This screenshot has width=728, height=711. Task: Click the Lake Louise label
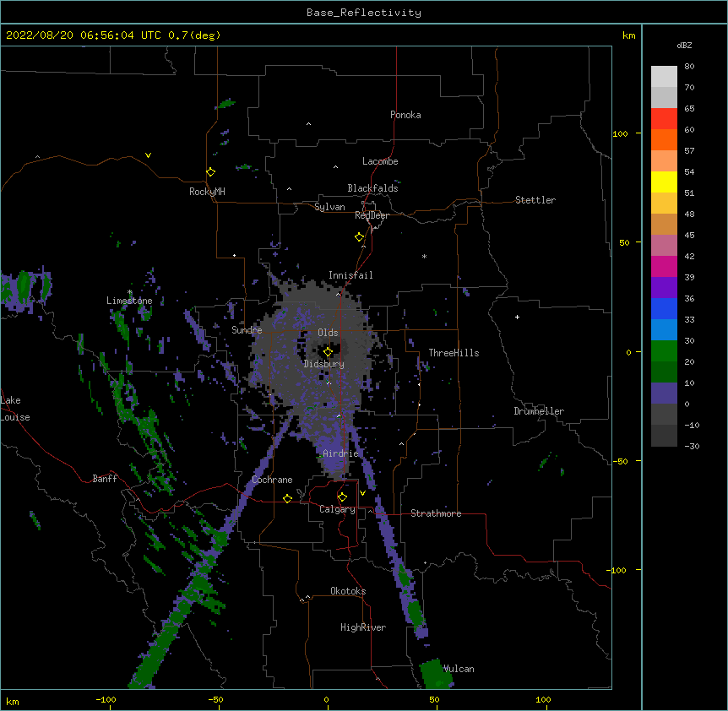click(x=15, y=409)
